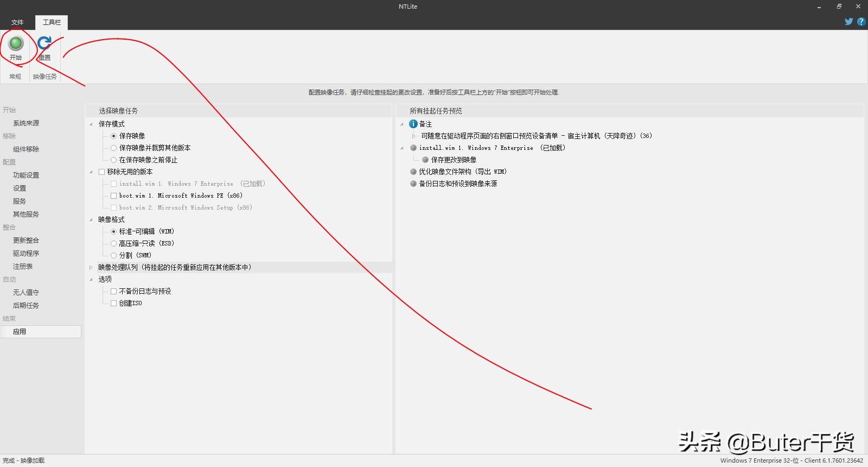868x467 pixels.
Task: Click the gray dot beside 备份日志和预设到映像来源
Action: coord(413,184)
